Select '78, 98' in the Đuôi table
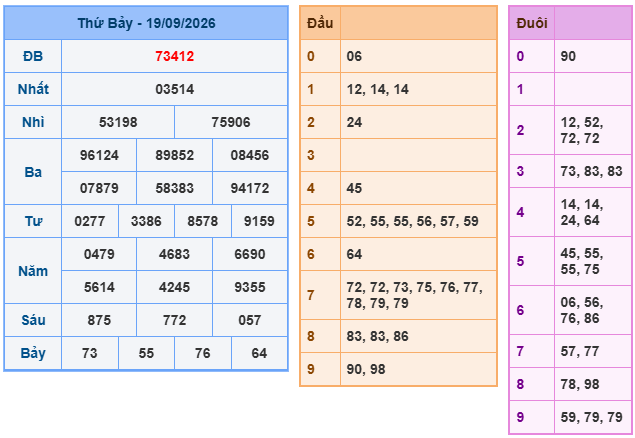The image size is (635, 438). pos(580,384)
